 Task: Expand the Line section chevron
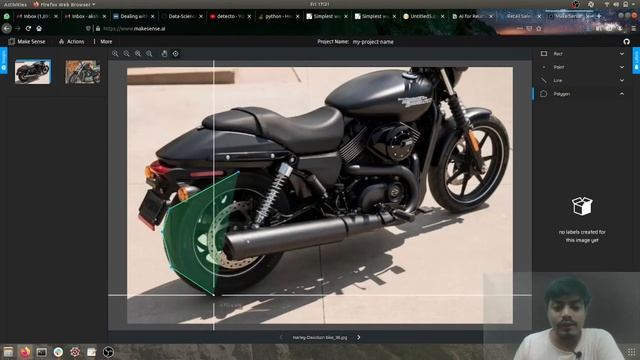[622, 80]
